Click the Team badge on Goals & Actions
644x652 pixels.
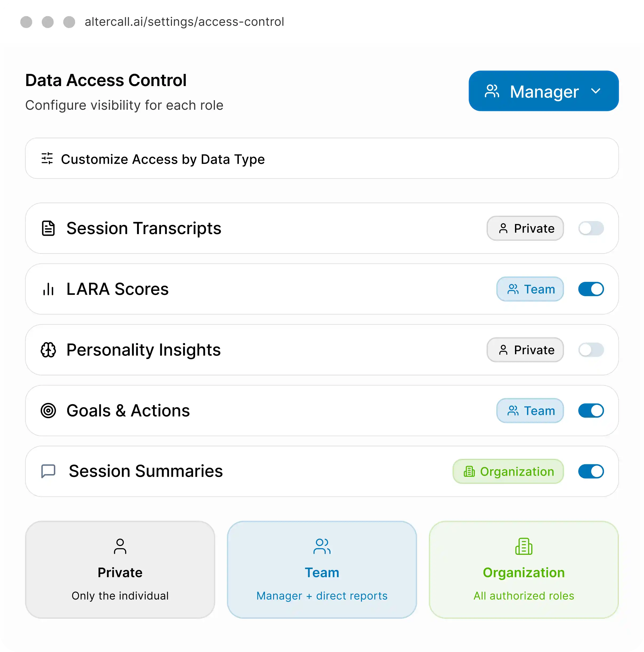tap(530, 411)
